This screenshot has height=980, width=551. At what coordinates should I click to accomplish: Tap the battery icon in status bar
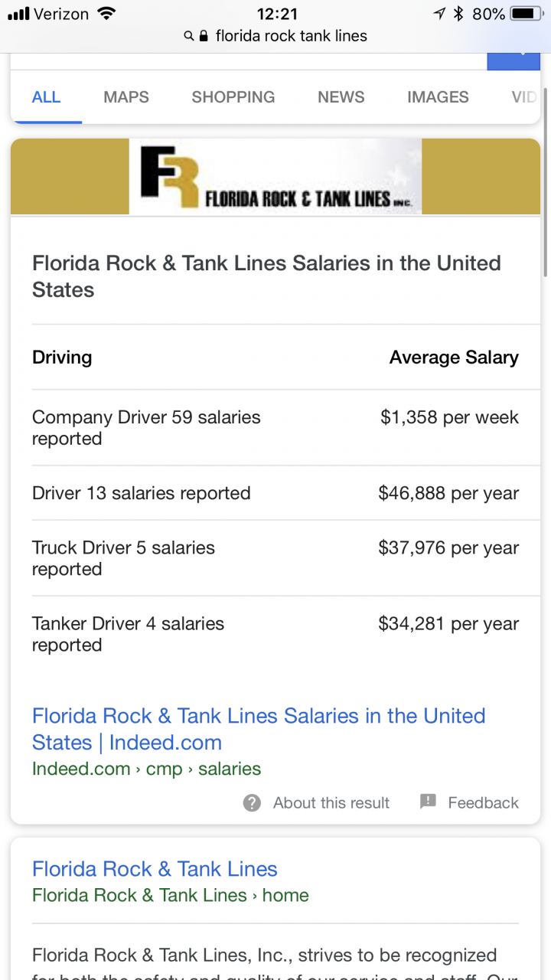pos(527,13)
